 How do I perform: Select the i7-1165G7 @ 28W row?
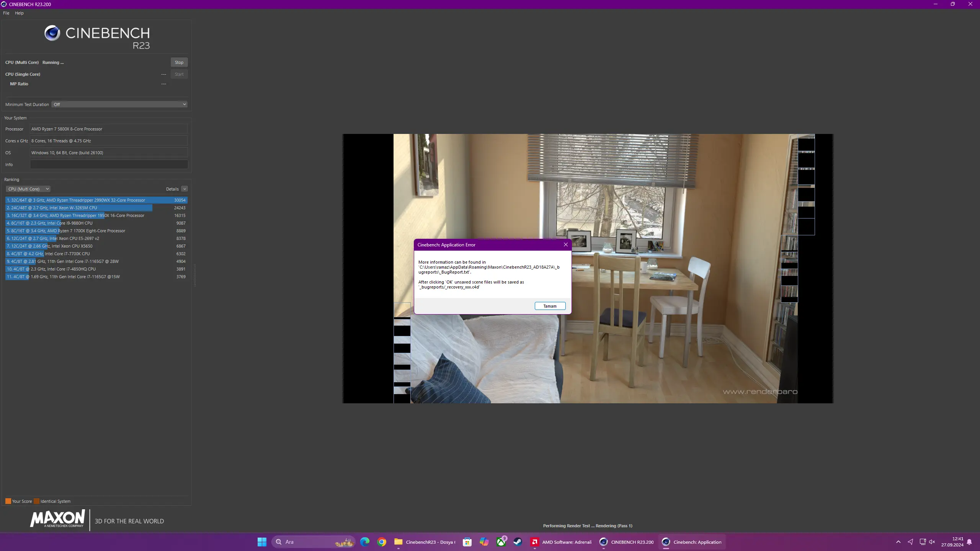[96, 261]
